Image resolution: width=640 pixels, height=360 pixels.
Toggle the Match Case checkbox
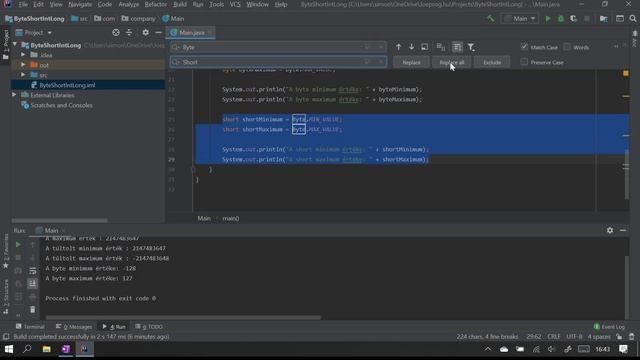(524, 47)
